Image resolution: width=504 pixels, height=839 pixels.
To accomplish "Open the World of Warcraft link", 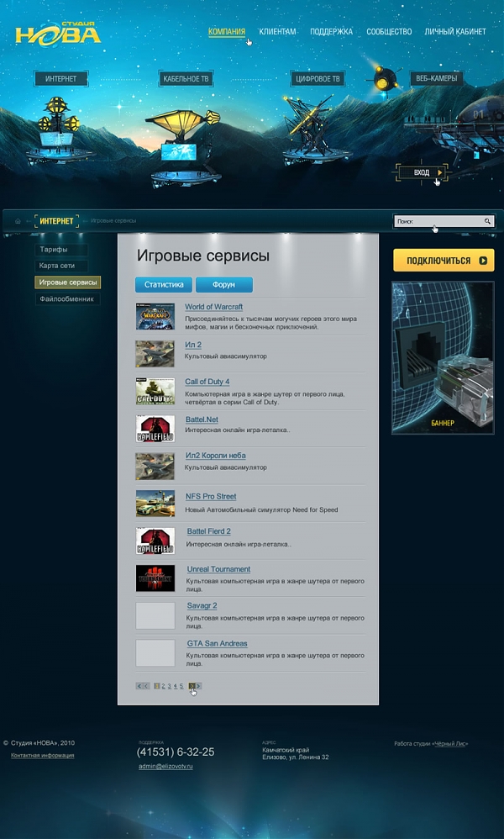I will point(214,307).
